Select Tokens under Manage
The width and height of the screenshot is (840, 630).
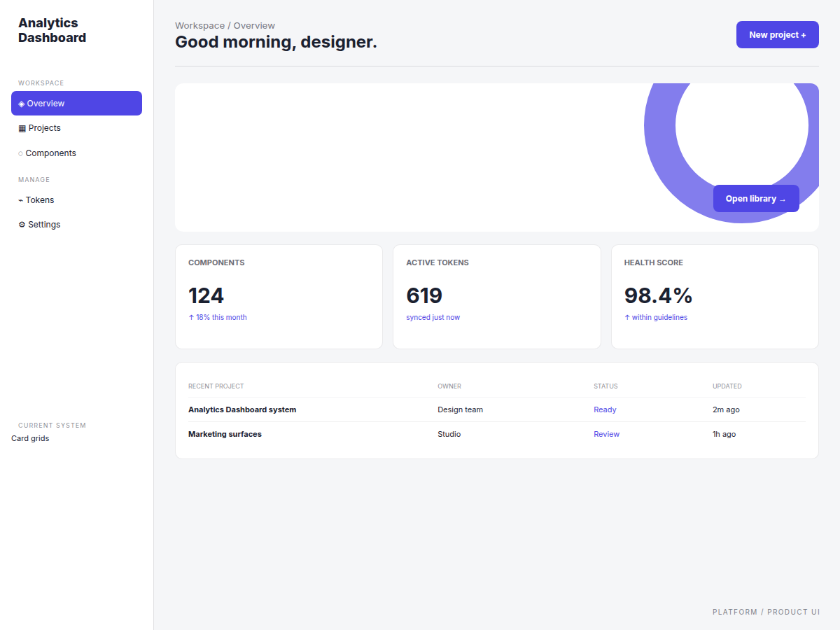[76, 200]
